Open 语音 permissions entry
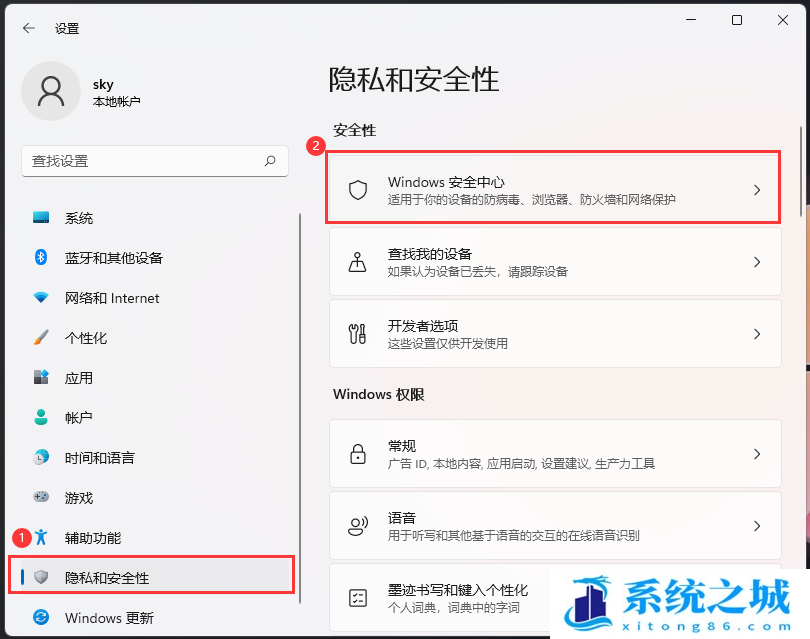Image resolution: width=810 pixels, height=639 pixels. click(x=555, y=526)
